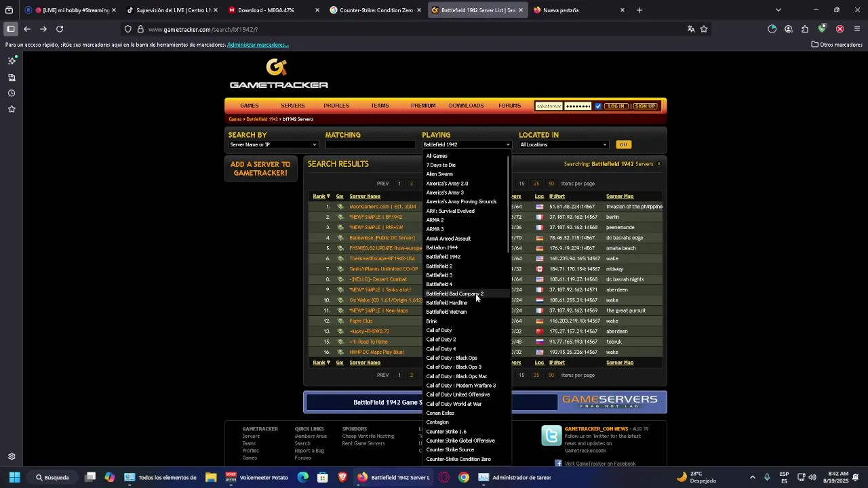The width and height of the screenshot is (868, 488).
Task: Click the Battlefield 1942 breadcrumb link
Action: 262,119
